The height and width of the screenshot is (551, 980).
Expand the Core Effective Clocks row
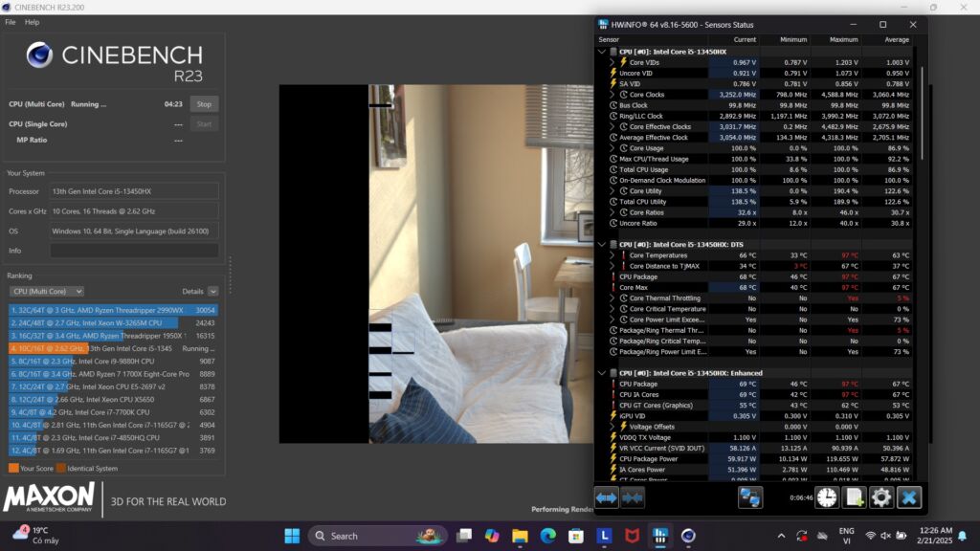tap(612, 127)
